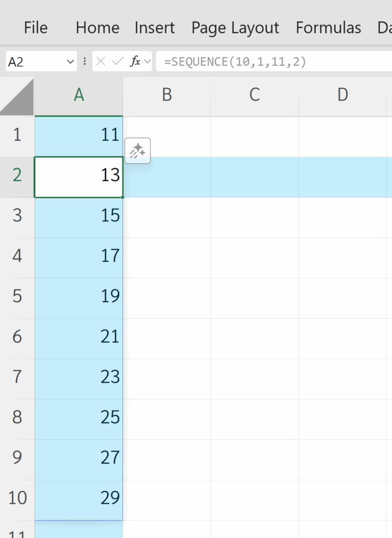Click the sparkle smart-suggestion icon near B1
392x538 pixels.
point(138,151)
